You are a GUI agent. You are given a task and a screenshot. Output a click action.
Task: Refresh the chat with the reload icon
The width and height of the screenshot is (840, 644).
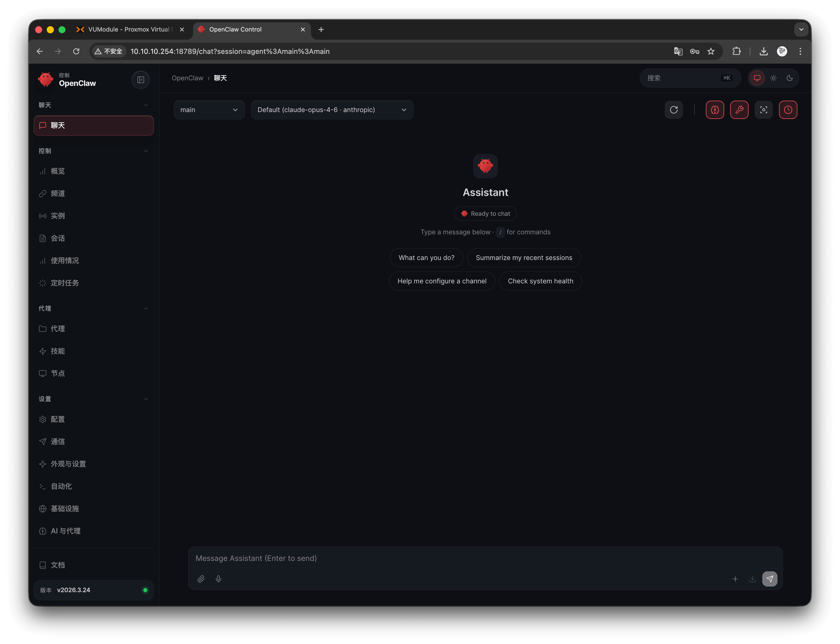coord(674,110)
